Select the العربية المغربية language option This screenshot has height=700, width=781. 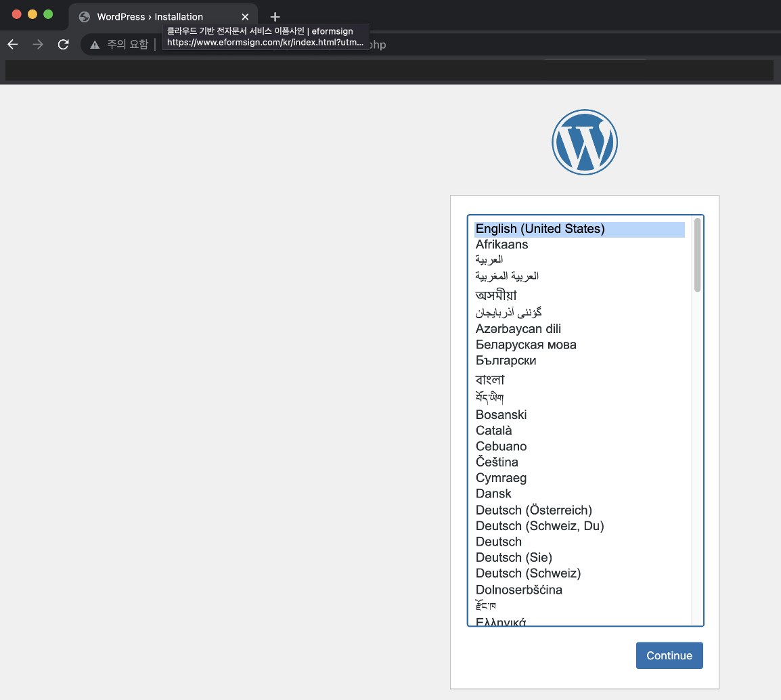pos(580,276)
